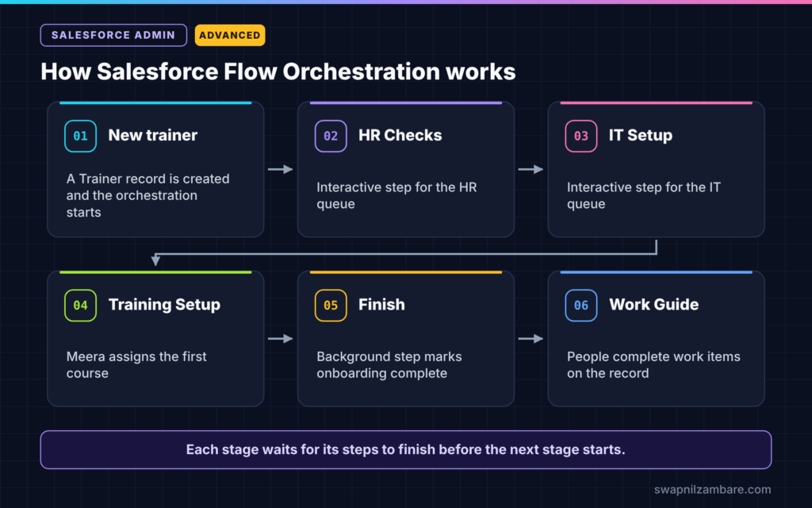
Task: Select the 06 step number badge
Action: pyautogui.click(x=581, y=306)
